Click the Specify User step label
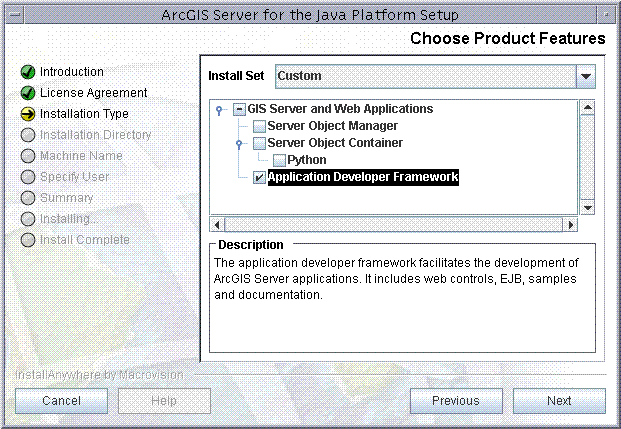This screenshot has width=621, height=429. point(74,177)
